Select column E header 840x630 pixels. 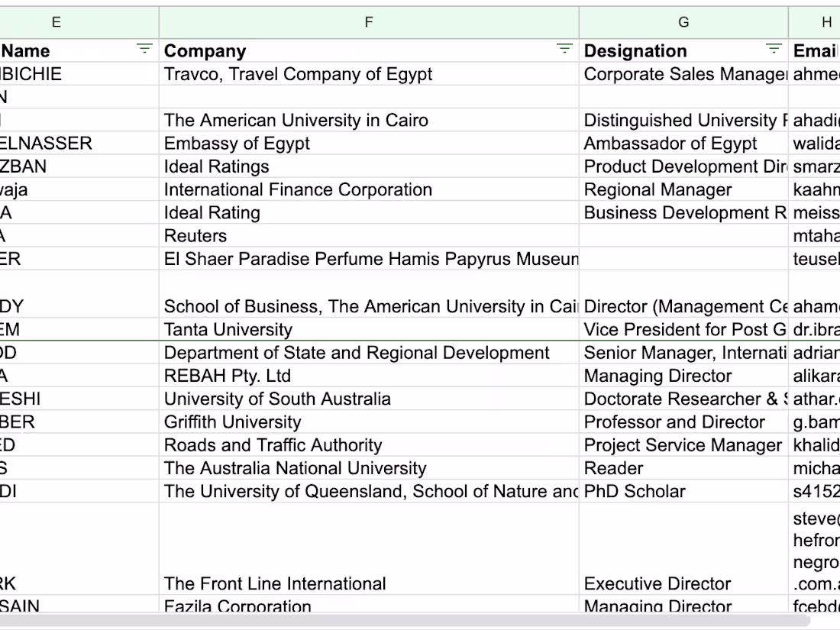57,22
